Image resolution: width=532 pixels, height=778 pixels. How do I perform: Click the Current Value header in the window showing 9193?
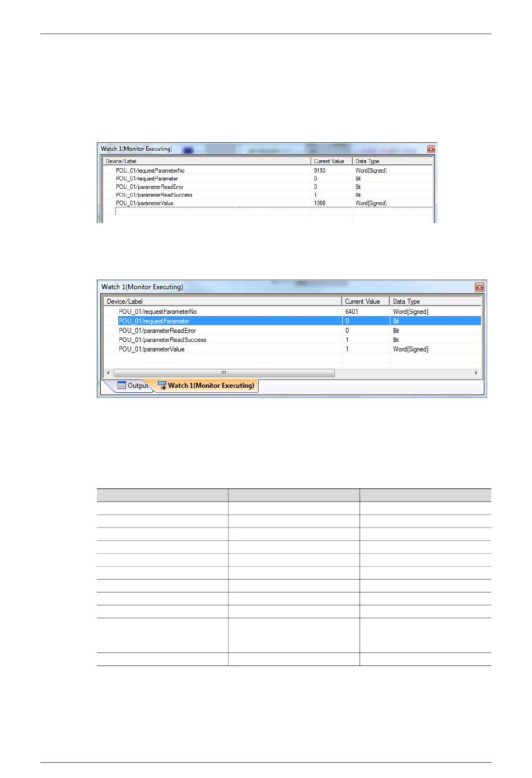332,161
